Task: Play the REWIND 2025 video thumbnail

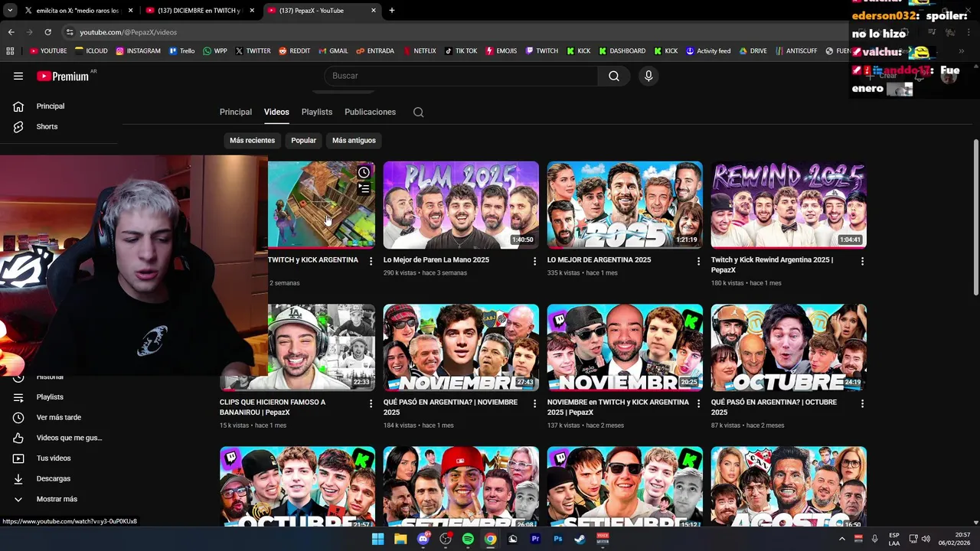Action: (789, 205)
